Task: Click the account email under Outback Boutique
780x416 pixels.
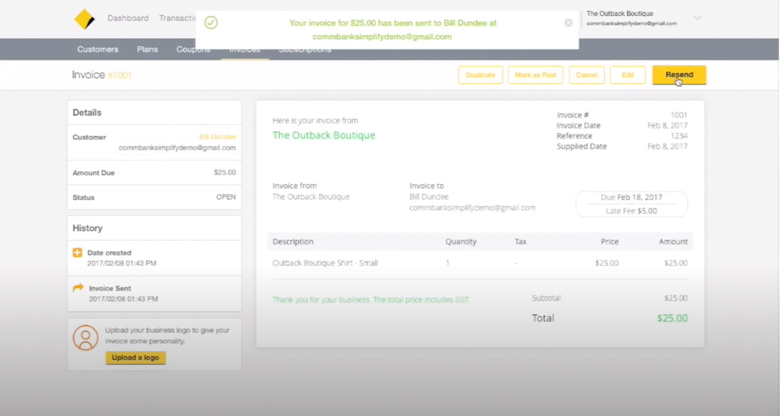Action: [631, 23]
